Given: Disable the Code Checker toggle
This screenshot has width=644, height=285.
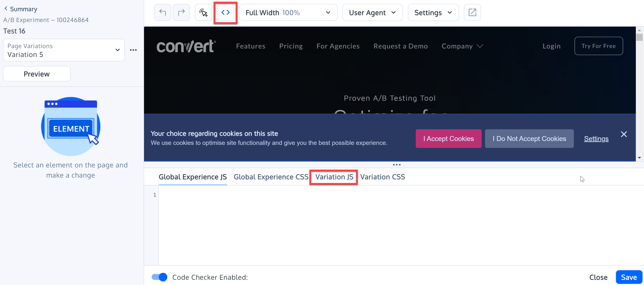Looking at the screenshot, I should 159,277.
